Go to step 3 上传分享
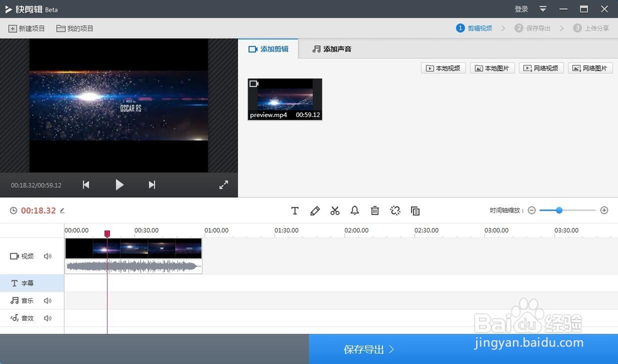This screenshot has height=364, width=618. point(591,28)
